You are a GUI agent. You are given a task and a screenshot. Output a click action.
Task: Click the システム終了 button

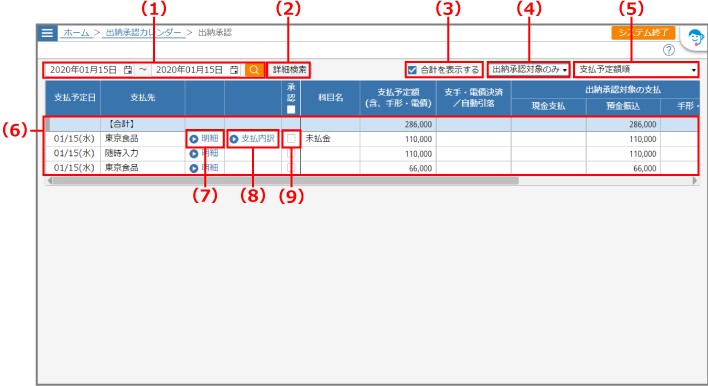pyautogui.click(x=643, y=33)
